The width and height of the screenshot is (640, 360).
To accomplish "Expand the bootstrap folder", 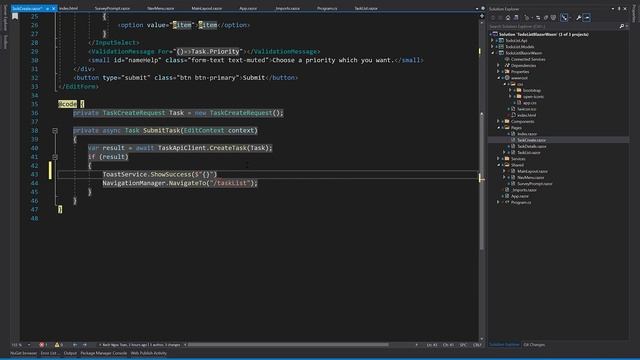I will tap(510, 90).
